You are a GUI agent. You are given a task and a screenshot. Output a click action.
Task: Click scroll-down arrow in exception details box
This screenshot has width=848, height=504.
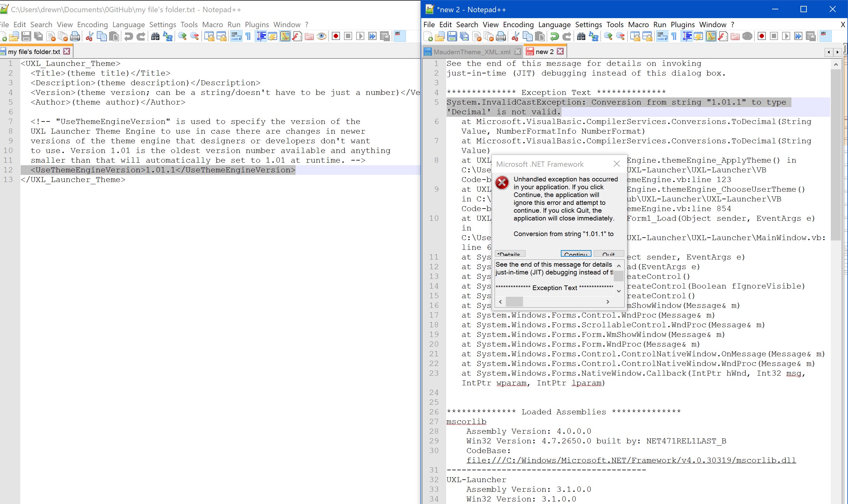(x=619, y=291)
